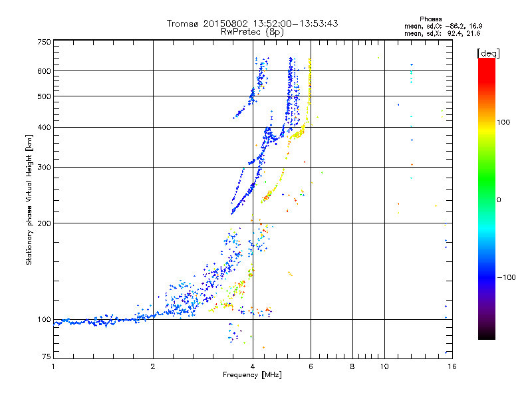Click the x-axis tick label '1'

[x=53, y=366]
